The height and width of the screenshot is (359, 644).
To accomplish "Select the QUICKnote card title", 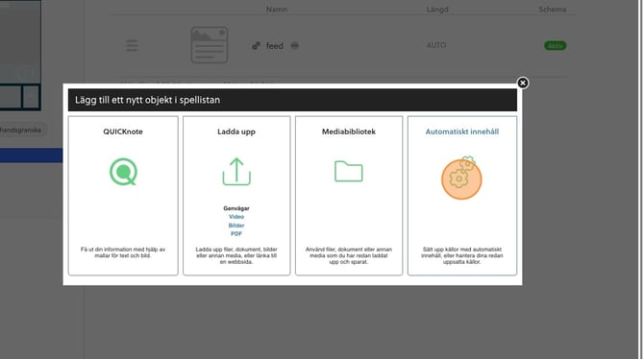I will (x=123, y=132).
